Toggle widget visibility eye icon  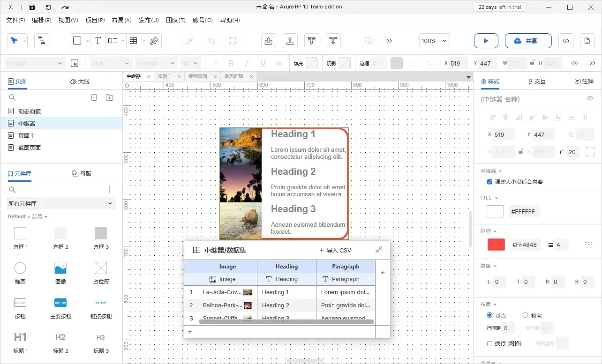point(590,98)
